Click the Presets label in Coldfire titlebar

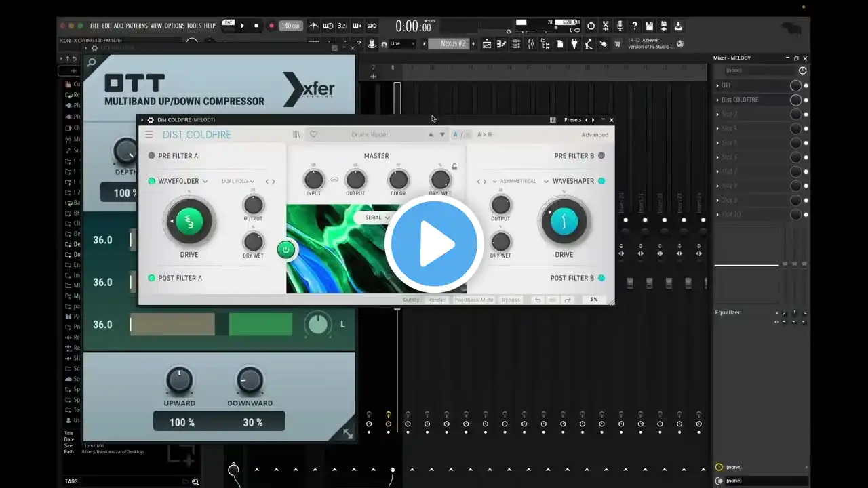pyautogui.click(x=573, y=120)
